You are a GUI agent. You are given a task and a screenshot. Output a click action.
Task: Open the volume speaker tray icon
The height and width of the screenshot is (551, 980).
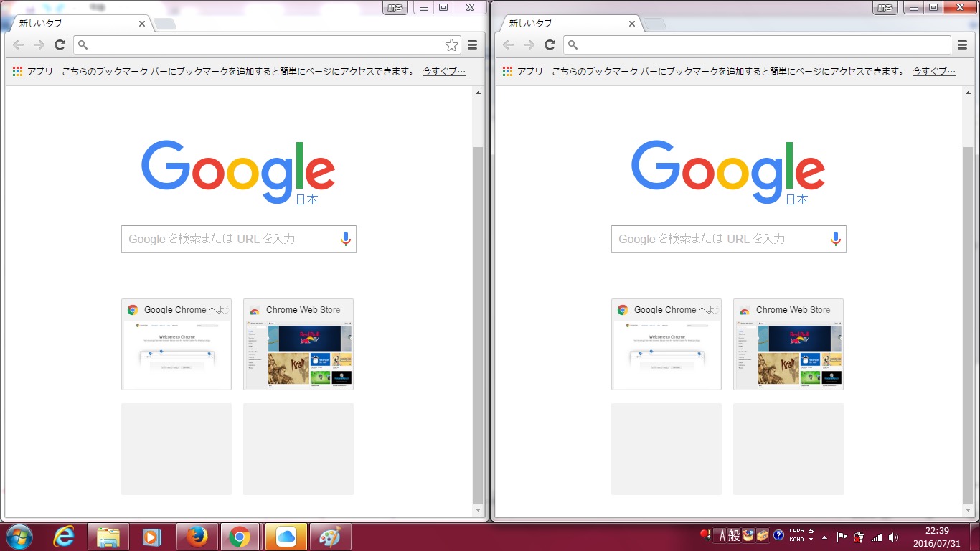[893, 537]
